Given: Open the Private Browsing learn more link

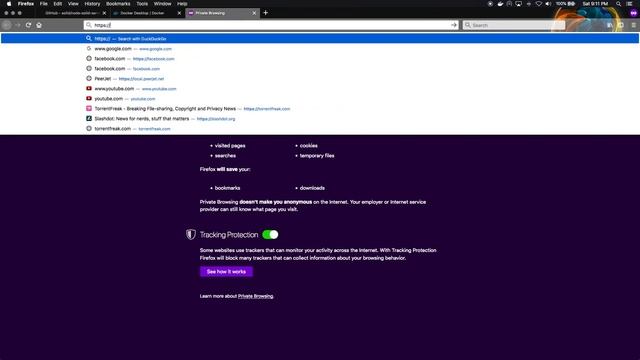Looking at the screenshot, I should (256, 296).
